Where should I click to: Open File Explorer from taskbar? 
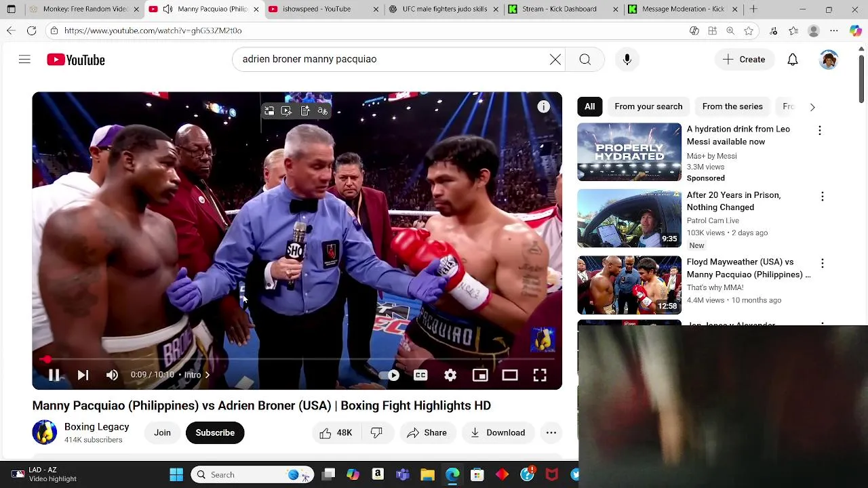(x=427, y=474)
